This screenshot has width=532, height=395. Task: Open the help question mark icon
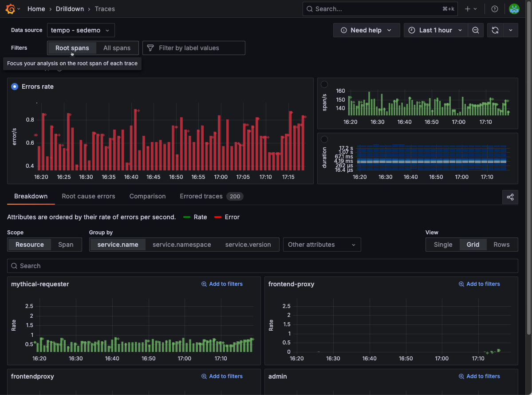495,9
